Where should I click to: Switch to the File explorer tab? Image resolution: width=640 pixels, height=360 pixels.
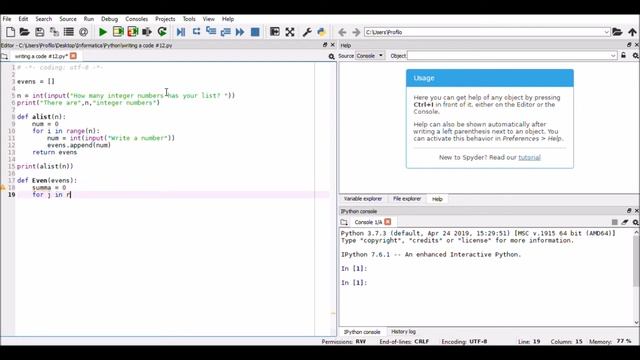point(407,199)
